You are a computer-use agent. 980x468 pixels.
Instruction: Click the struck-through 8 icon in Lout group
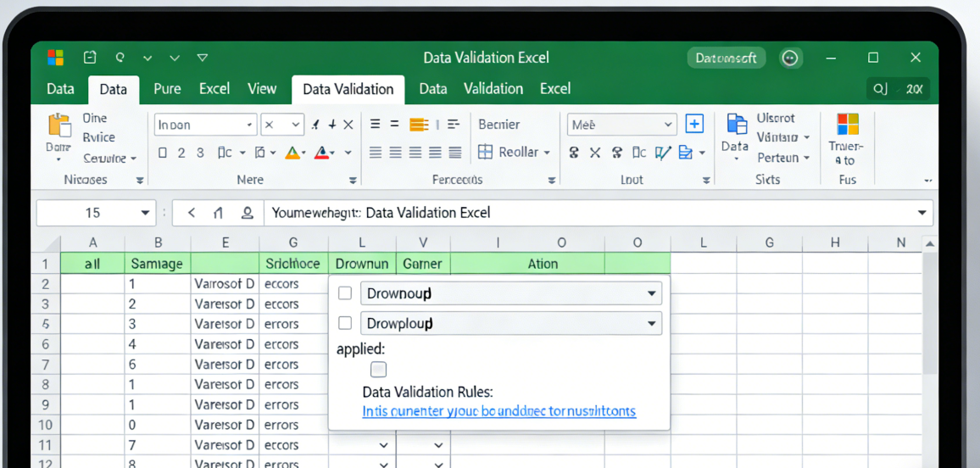[617, 153]
